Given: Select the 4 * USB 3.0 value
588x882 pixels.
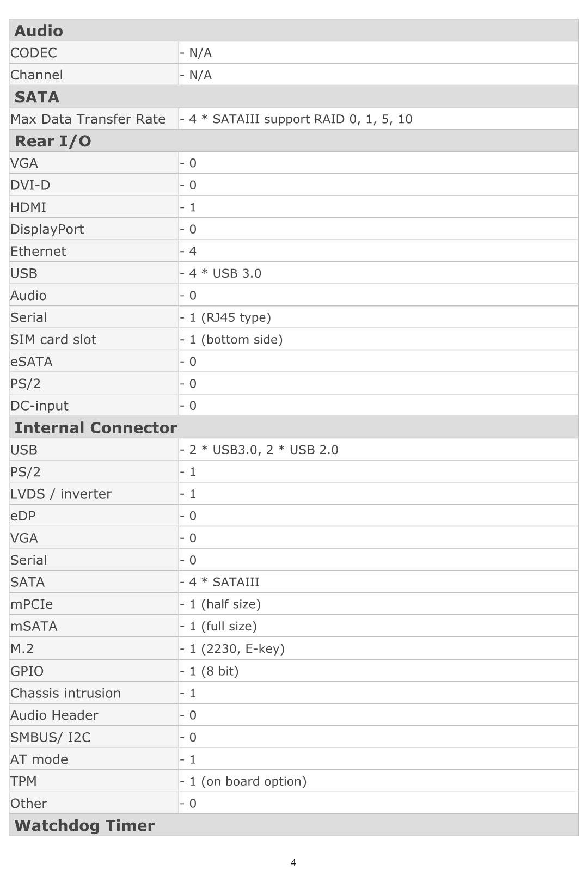Looking at the screenshot, I should 220,273.
